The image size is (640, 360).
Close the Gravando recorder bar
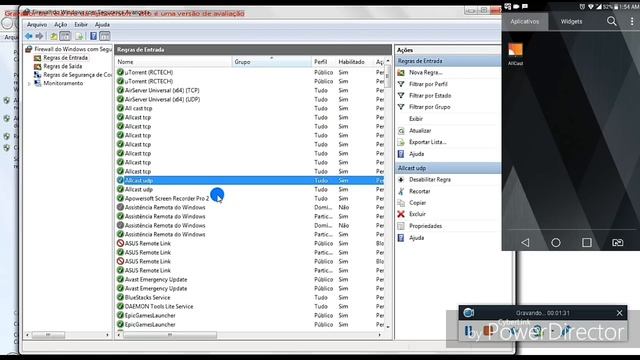point(619,313)
